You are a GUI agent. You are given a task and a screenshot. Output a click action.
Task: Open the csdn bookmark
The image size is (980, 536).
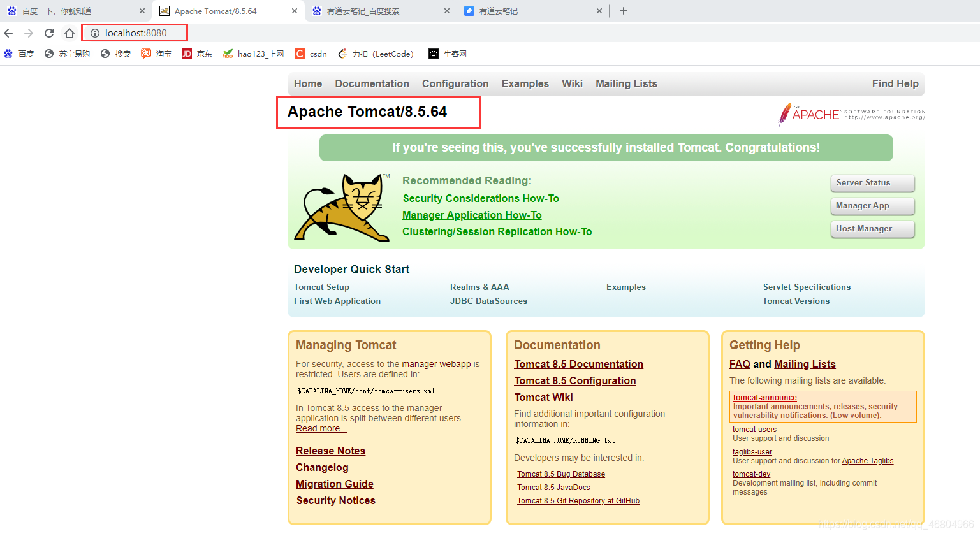311,54
